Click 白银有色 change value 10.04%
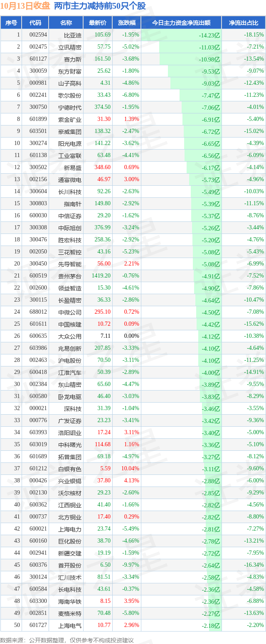Image resolution: width=266 pixels, height=644 pixels. (x=131, y=469)
